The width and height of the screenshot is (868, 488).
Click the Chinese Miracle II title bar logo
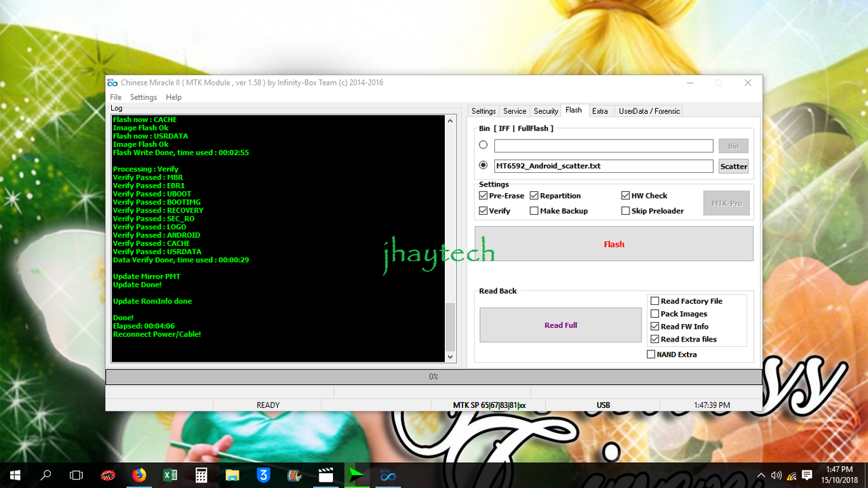point(113,83)
